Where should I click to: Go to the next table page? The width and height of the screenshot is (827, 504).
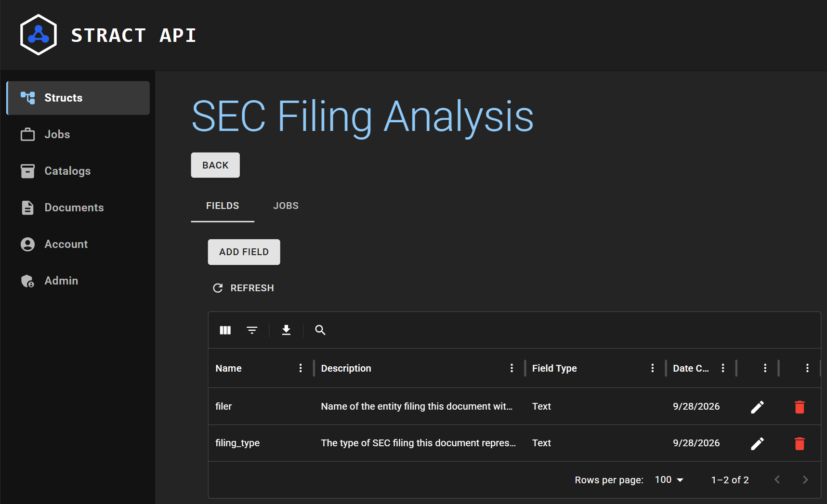click(x=805, y=480)
